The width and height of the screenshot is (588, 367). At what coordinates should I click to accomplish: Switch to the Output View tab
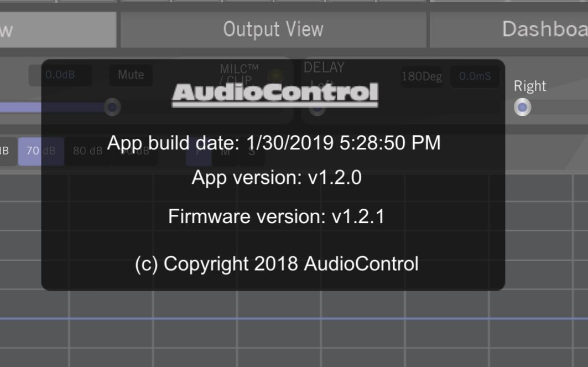[x=273, y=29]
